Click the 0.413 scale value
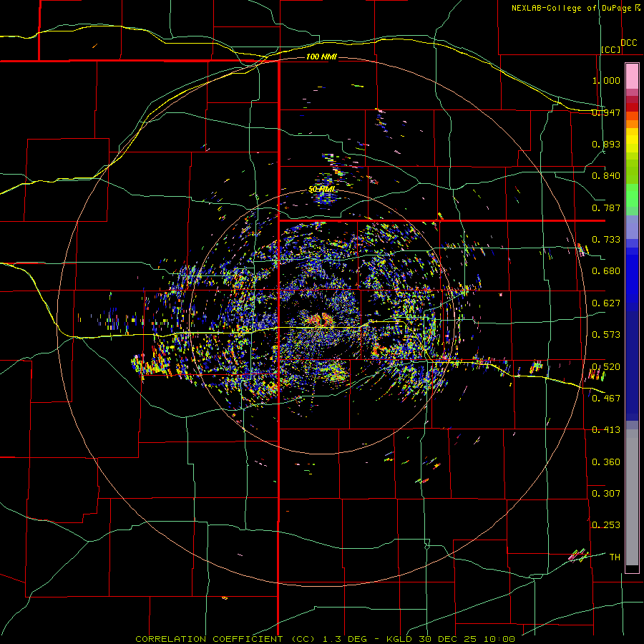The height and width of the screenshot is (644, 644). click(606, 430)
